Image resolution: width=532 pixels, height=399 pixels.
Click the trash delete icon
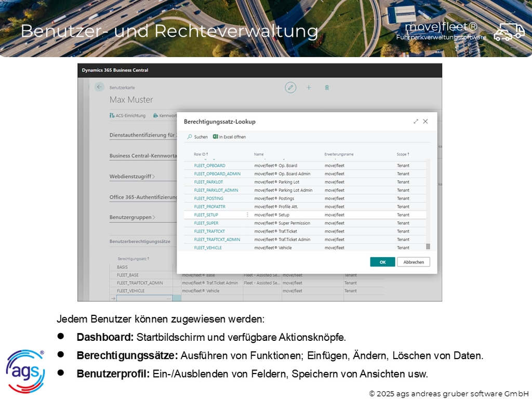[327, 87]
